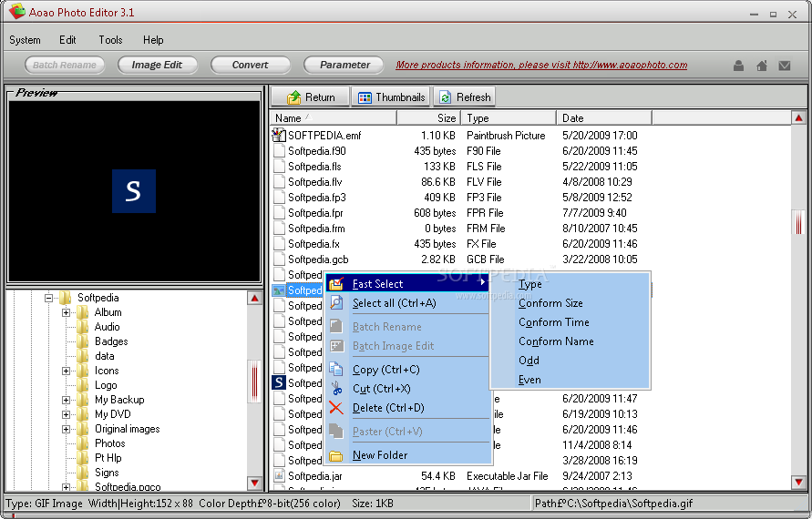The height and width of the screenshot is (519, 812).
Task: Click file list scrollbar down arrow
Action: point(798,483)
